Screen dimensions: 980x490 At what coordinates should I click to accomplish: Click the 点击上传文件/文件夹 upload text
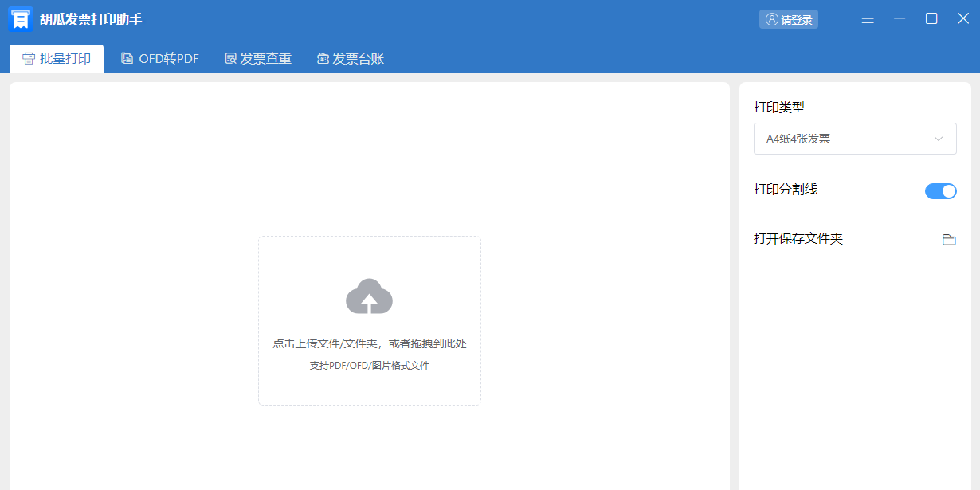point(369,343)
